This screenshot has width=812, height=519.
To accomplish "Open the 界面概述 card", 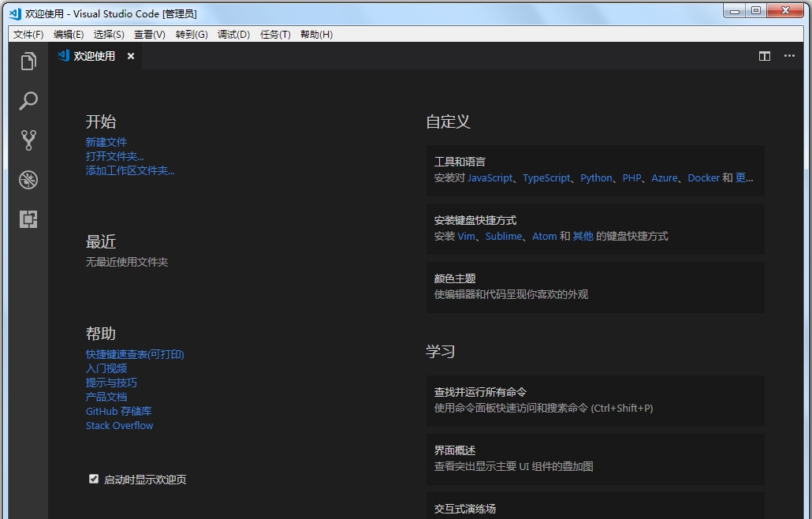I will pyautogui.click(x=595, y=459).
